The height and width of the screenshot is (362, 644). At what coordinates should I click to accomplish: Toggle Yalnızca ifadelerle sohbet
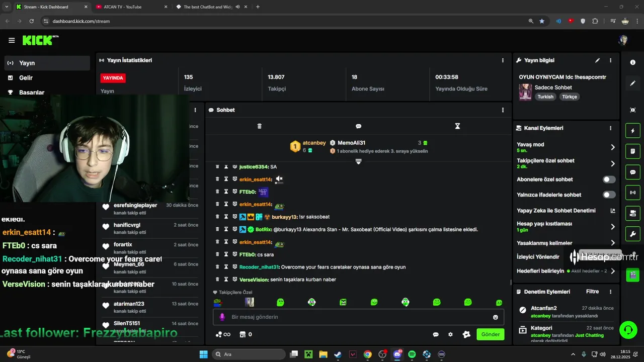(x=609, y=195)
